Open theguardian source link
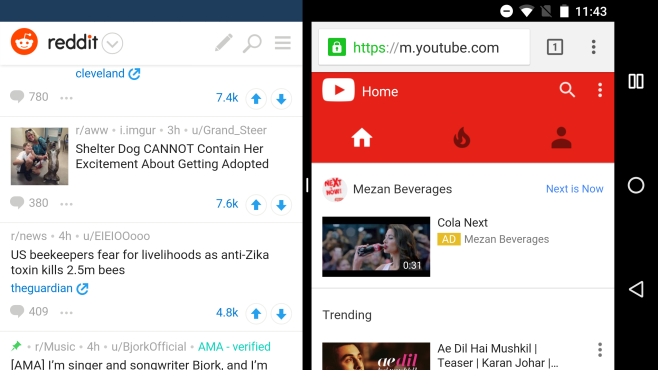This screenshot has height=370, width=658. click(x=50, y=288)
